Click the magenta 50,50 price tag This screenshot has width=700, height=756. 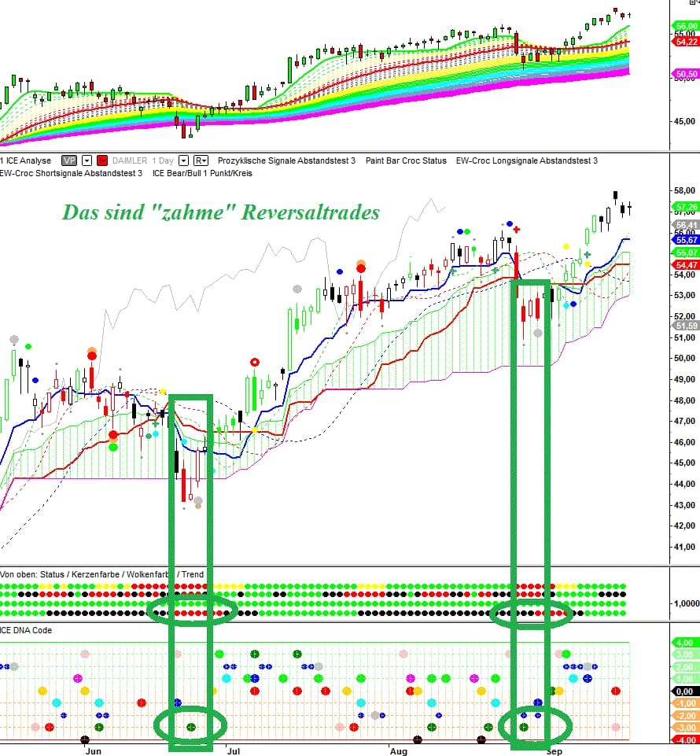pyautogui.click(x=686, y=75)
